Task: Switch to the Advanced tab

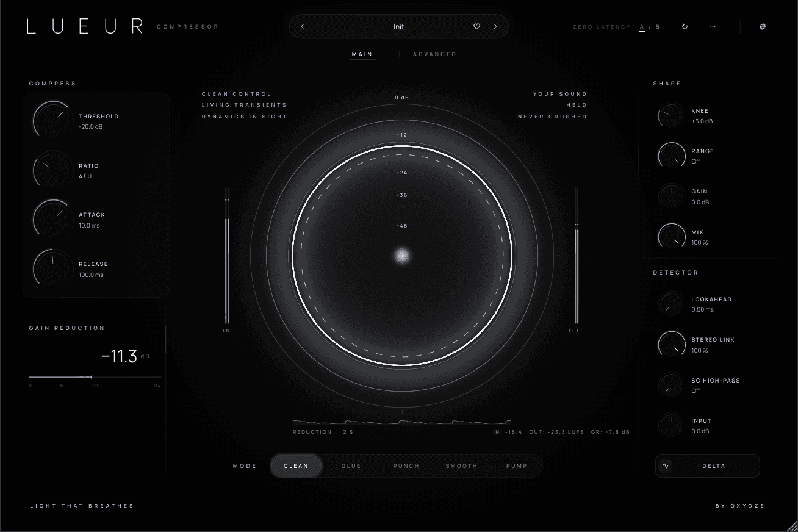Action: pos(434,54)
